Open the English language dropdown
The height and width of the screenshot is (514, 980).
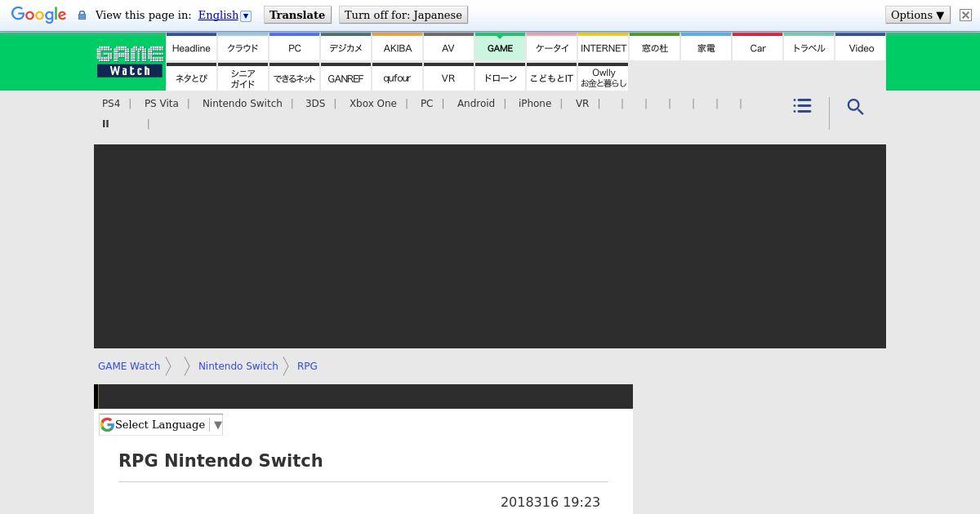click(225, 15)
